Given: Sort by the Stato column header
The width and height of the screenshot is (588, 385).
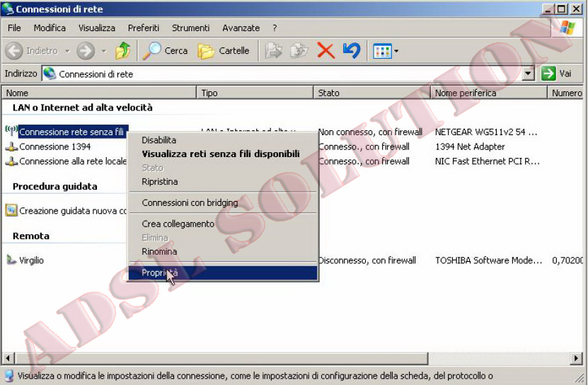Looking at the screenshot, I should tap(328, 93).
